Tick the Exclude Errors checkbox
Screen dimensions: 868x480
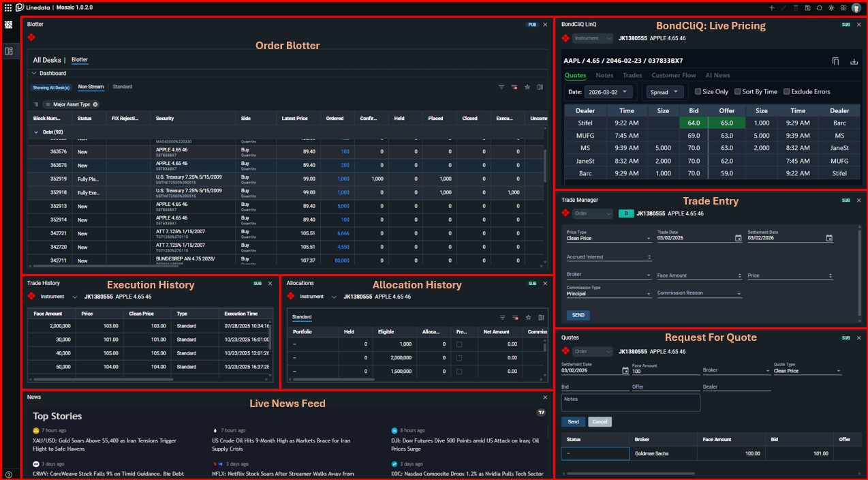[786, 91]
